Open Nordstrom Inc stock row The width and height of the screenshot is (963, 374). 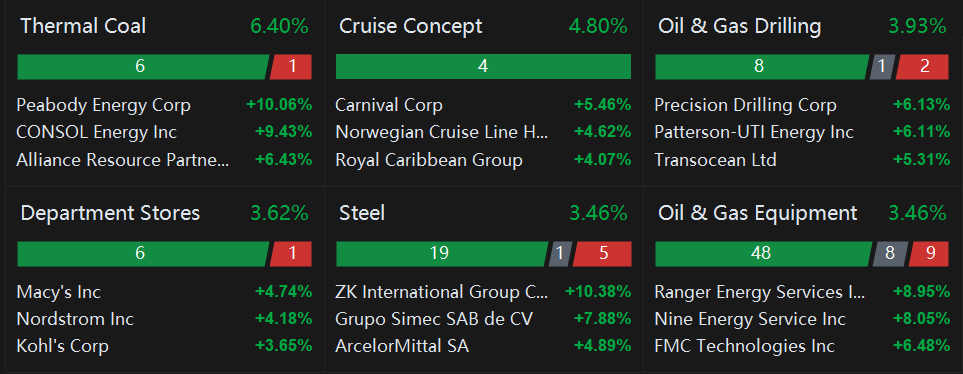pos(165,319)
